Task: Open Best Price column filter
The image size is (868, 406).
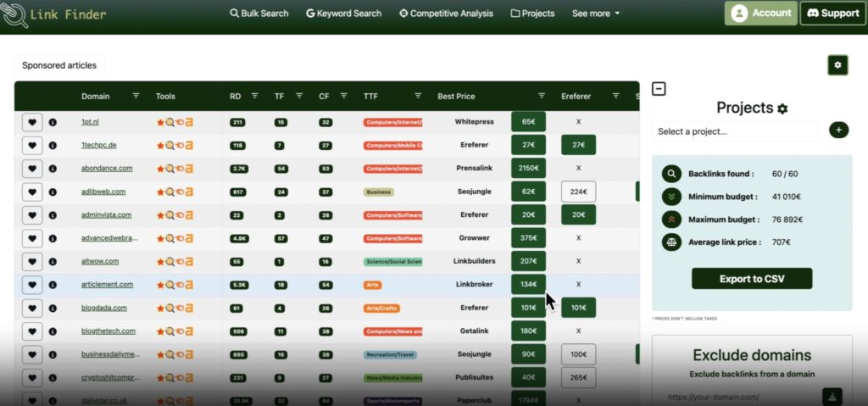Action: tap(542, 96)
